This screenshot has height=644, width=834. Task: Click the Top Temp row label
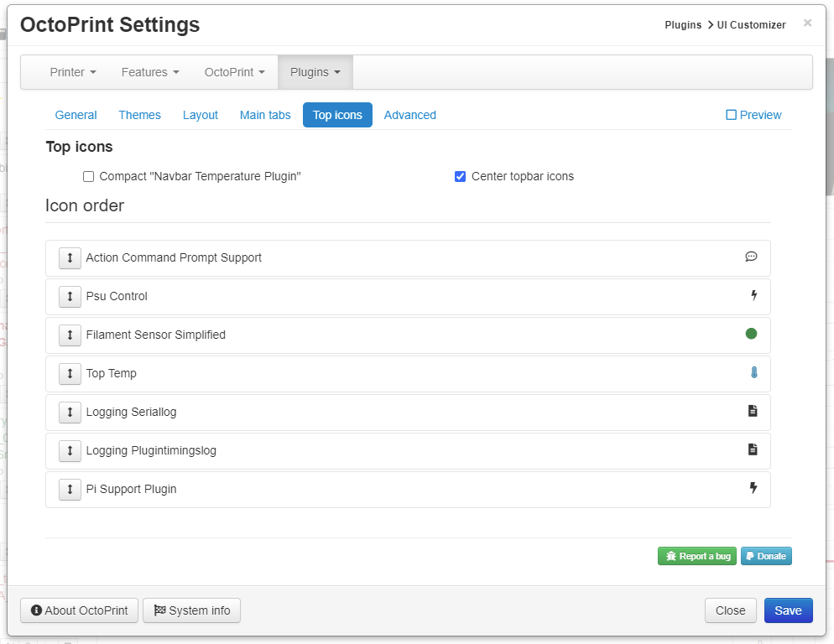coord(111,374)
